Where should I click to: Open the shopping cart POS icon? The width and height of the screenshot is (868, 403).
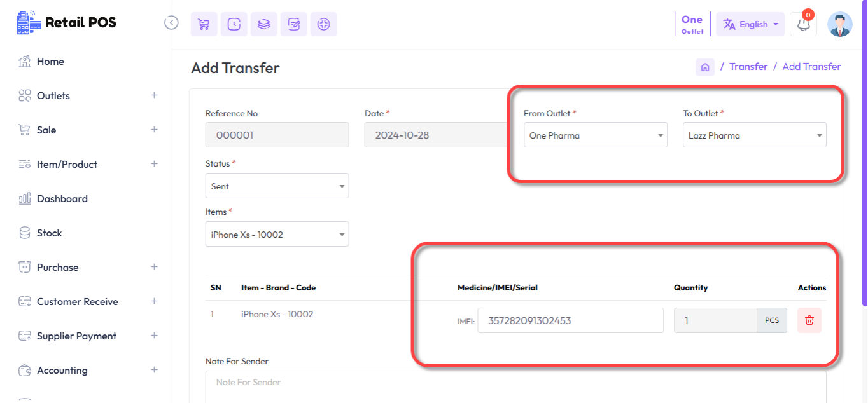tap(204, 24)
